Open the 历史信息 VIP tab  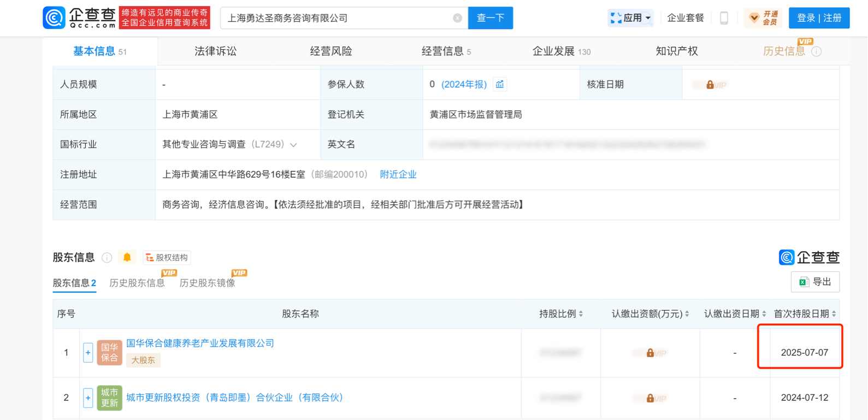click(x=784, y=51)
